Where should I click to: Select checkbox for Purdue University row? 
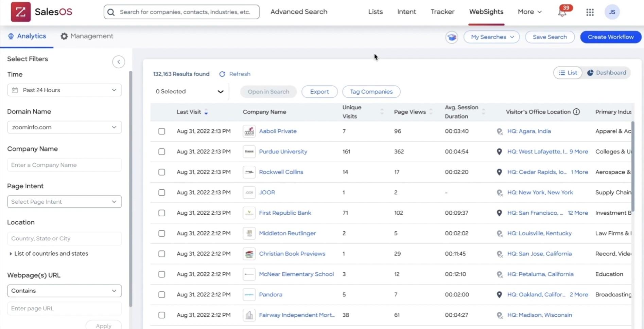pos(162,151)
